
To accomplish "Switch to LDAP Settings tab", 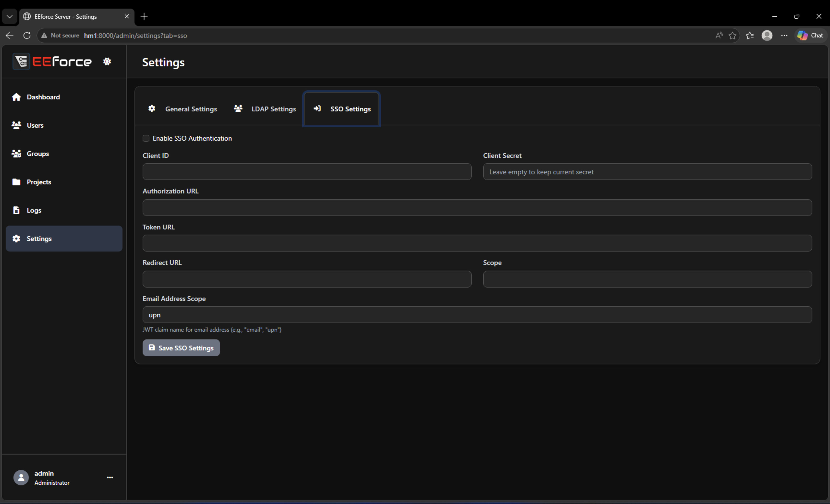I will (x=265, y=109).
